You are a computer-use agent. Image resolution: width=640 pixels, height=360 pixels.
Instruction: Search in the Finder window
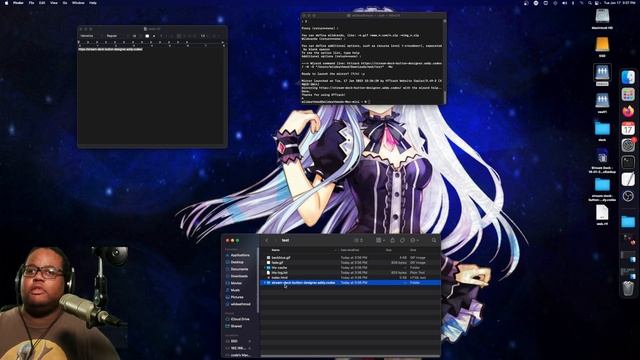pos(434,240)
